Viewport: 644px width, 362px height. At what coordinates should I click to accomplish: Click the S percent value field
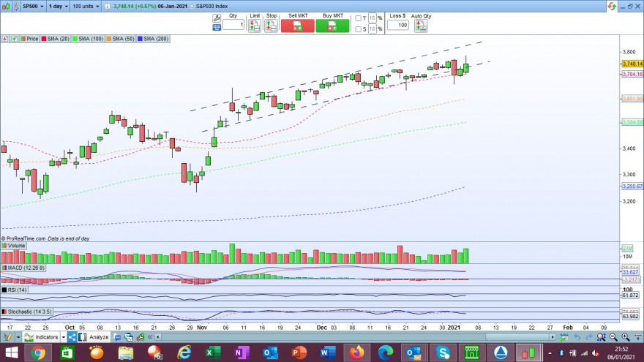coord(372,29)
